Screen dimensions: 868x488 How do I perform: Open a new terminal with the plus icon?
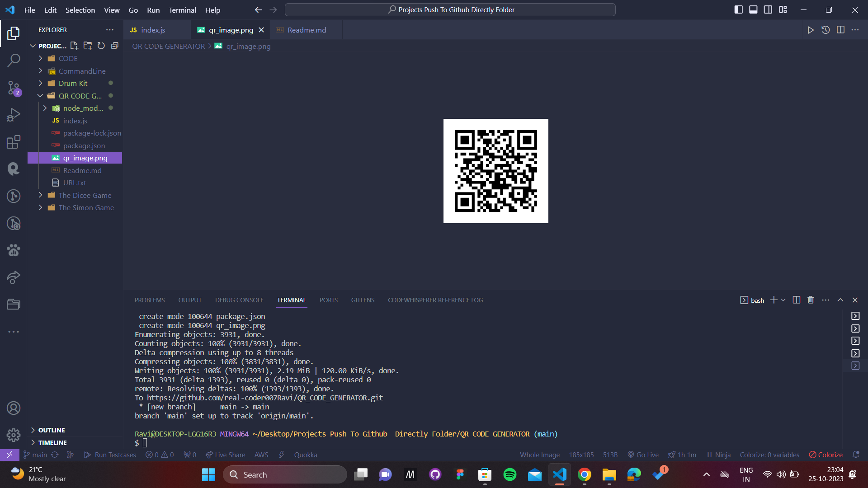tap(774, 300)
